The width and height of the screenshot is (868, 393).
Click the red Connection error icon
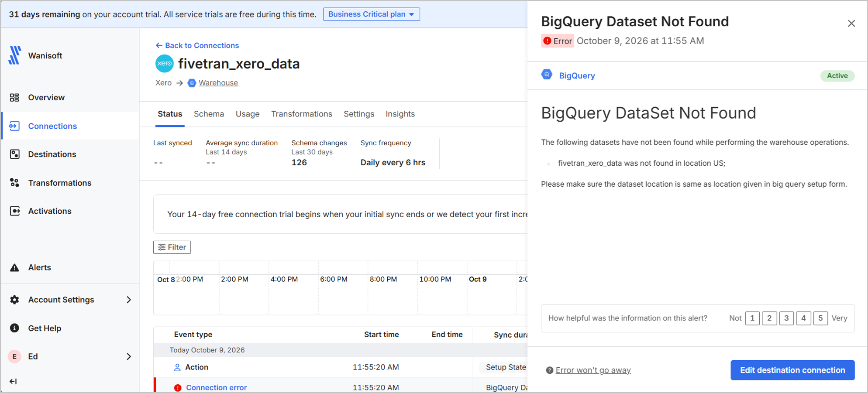click(178, 388)
